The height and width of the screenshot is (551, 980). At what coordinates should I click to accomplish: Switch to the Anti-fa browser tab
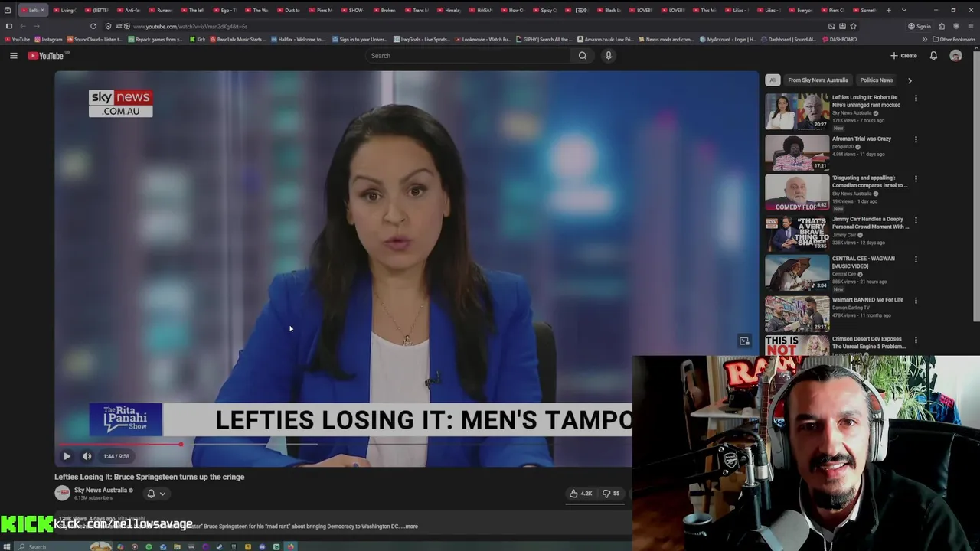(x=129, y=10)
